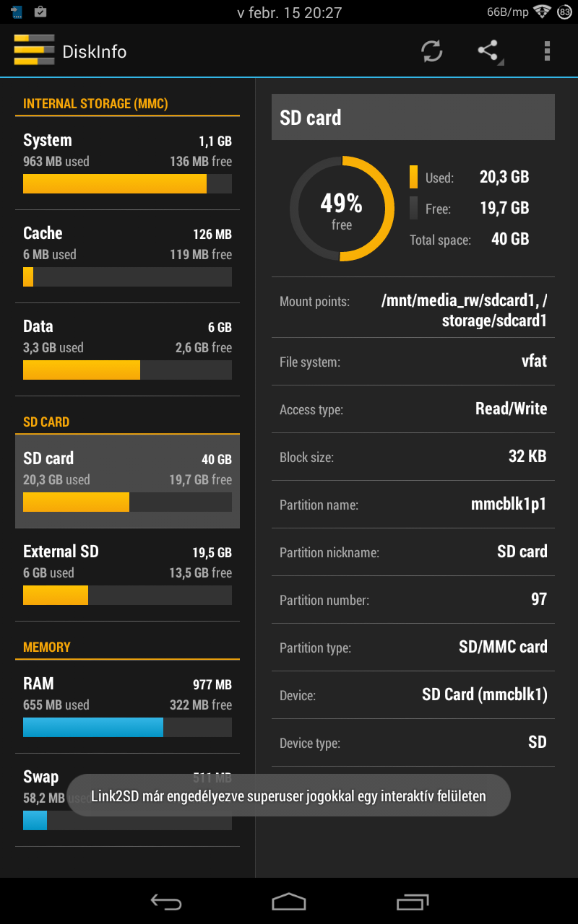
Task: Tap the Wi-Fi signal status icon
Action: [542, 12]
